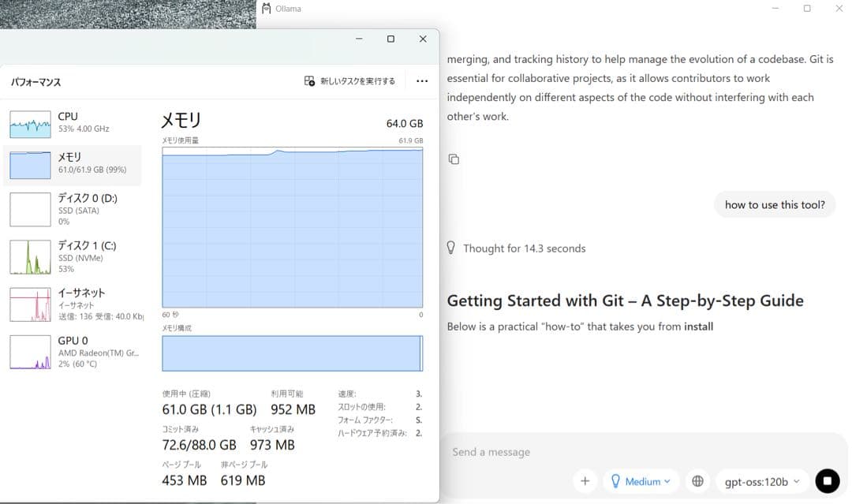Maximize the Task Manager window

[390, 39]
